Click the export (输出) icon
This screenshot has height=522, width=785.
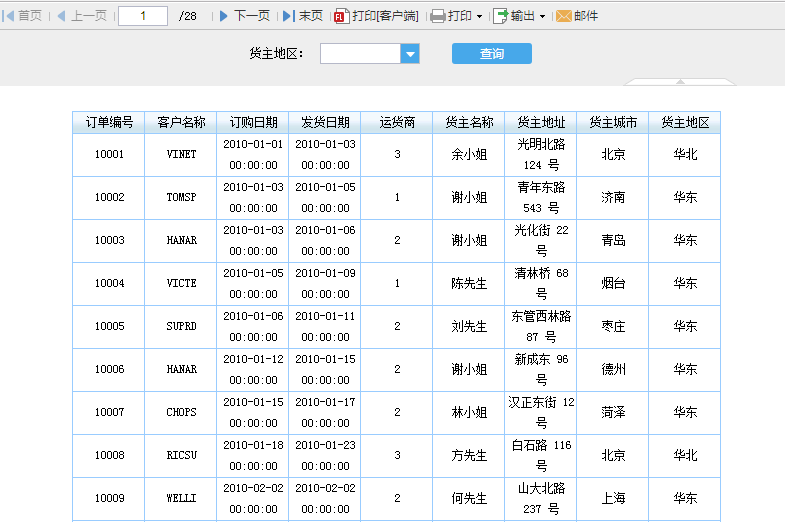[501, 16]
